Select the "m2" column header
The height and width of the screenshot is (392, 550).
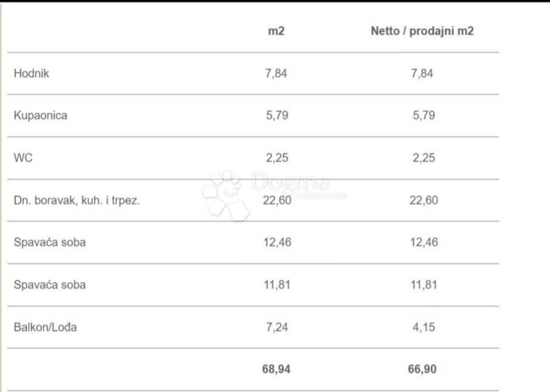point(276,32)
